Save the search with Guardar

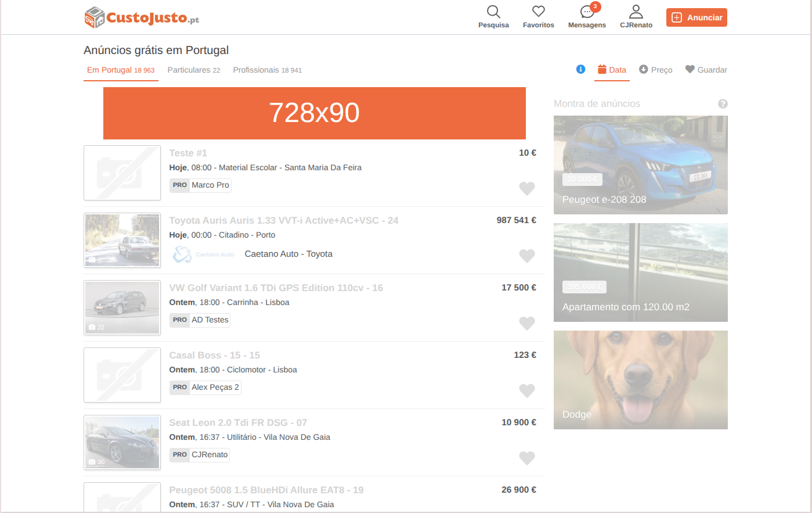(706, 70)
